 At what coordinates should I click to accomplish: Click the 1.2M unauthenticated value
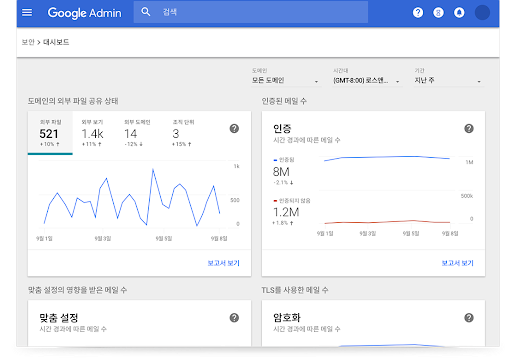point(286,212)
